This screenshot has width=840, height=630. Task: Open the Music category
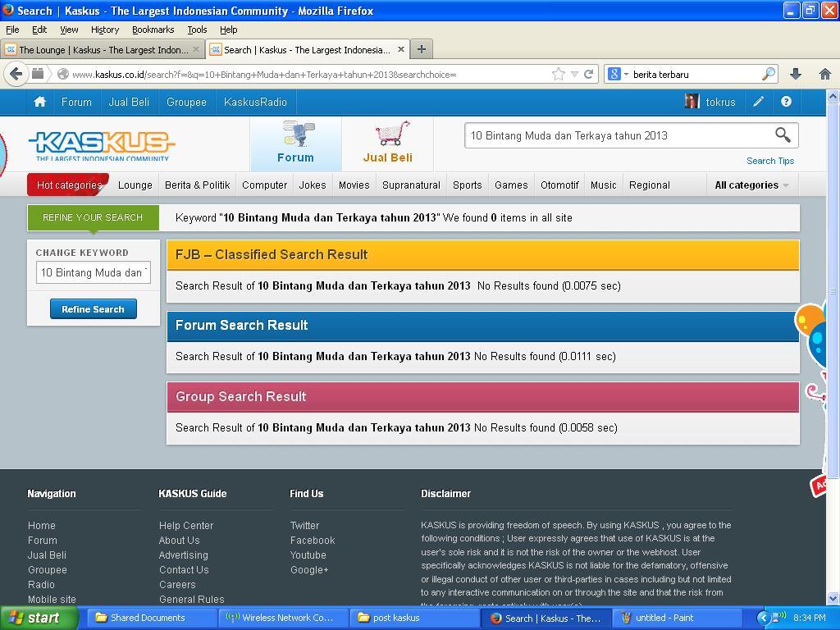[x=604, y=185]
